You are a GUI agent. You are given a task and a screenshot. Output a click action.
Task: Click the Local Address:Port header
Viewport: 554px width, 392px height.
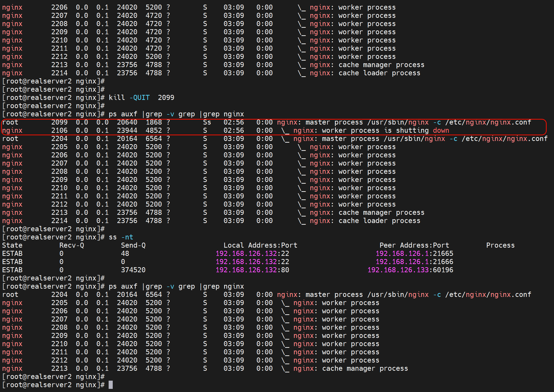coord(260,245)
